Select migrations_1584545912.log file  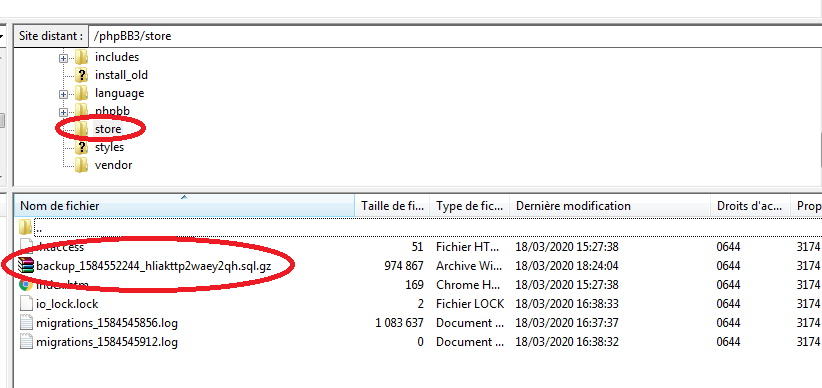point(107,342)
